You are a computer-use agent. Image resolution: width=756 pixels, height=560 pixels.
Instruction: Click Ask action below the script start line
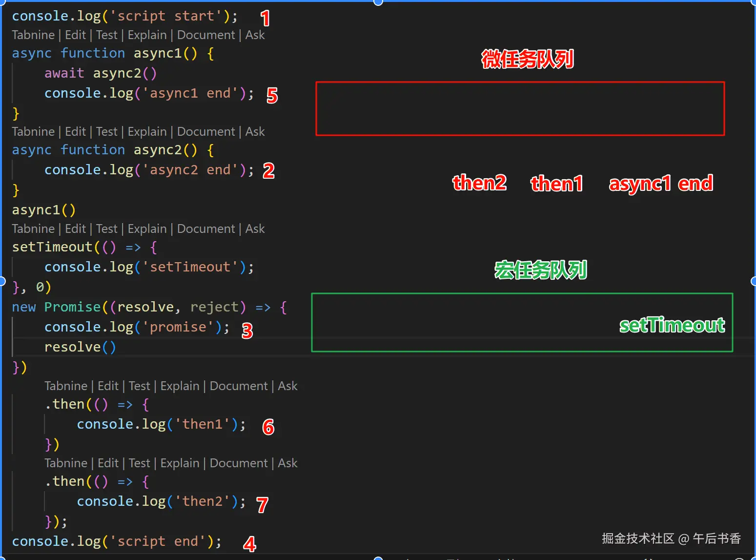coord(255,35)
